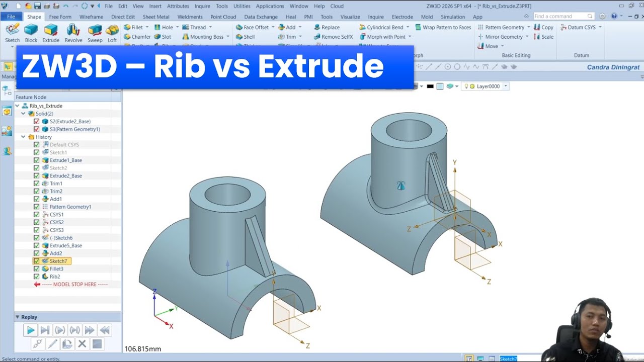Uncheck the S3(Pattern Geometry1) checkbox
The height and width of the screenshot is (362, 644).
point(36,129)
